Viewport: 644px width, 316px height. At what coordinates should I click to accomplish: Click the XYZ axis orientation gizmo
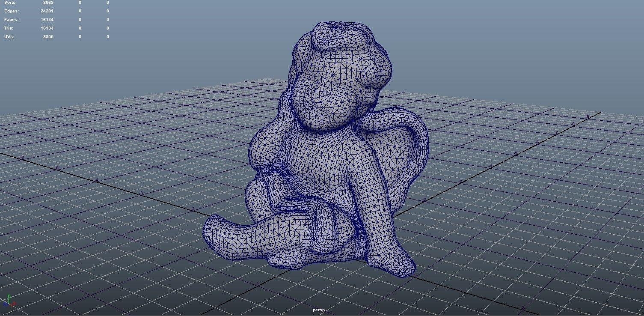[x=9, y=301]
